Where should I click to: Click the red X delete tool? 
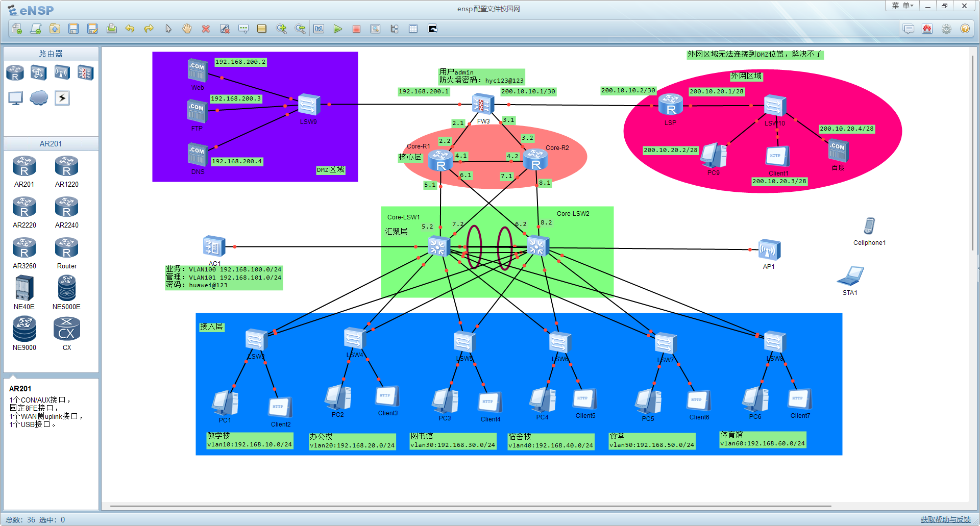tap(206, 29)
